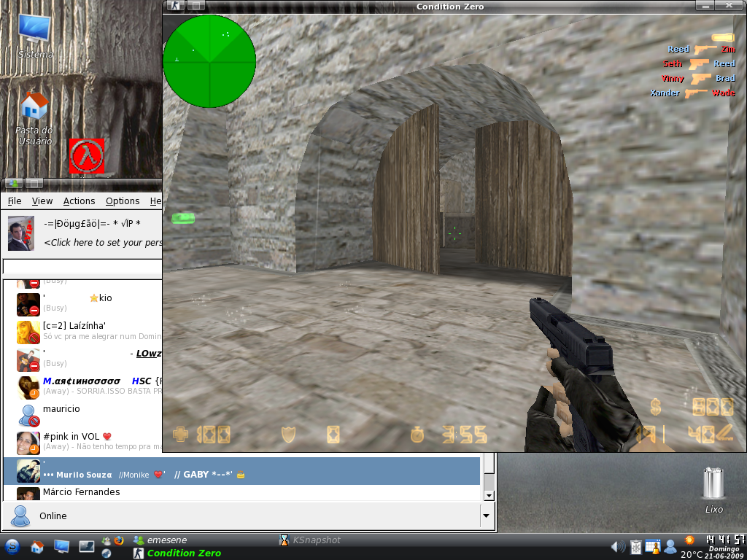Click the emesene window menu icon in title bar
Image resolution: width=747 pixels, height=560 pixels.
13,183
